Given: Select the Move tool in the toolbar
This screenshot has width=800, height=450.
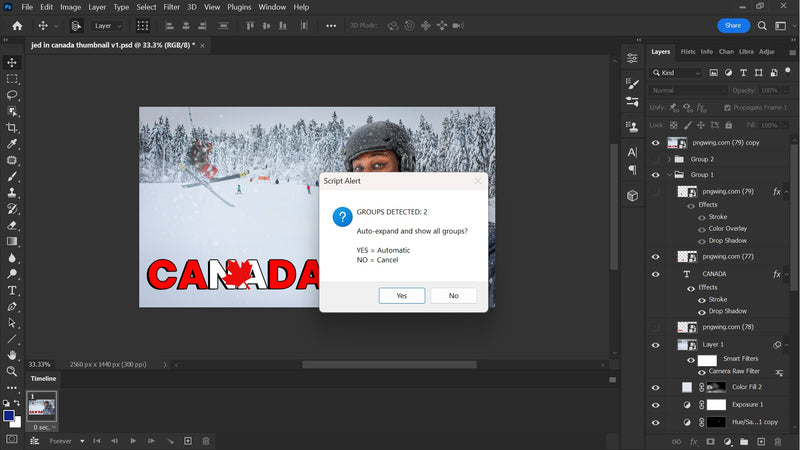Looking at the screenshot, I should point(12,62).
